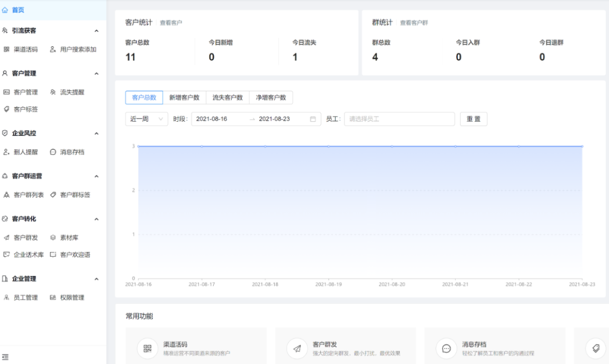
Task: Open 流失提醒 menu link
Action: 72,92
